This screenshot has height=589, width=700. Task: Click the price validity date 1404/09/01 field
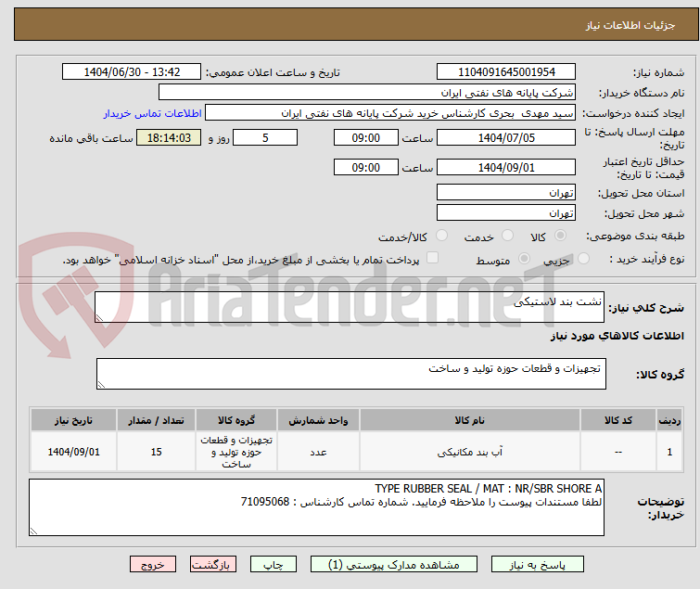(506, 167)
